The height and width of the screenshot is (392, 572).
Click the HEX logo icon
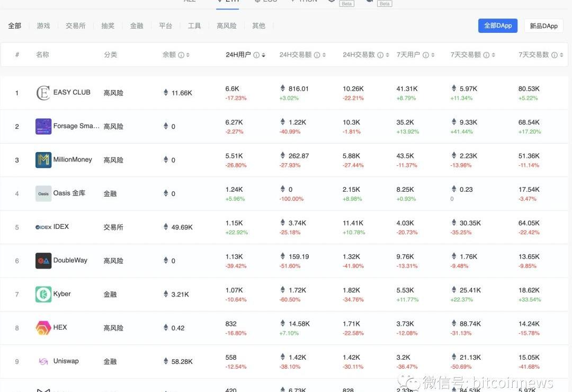tap(43, 328)
